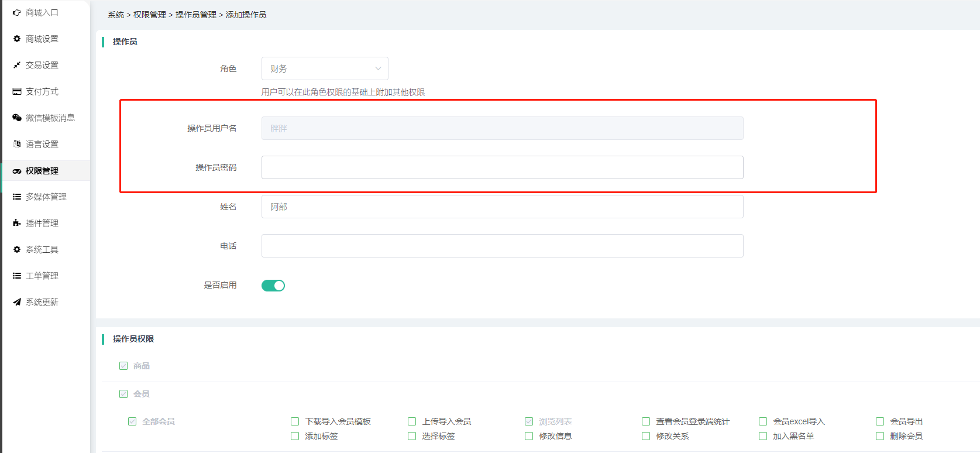Open 系统工具 in the sidebar

coord(42,249)
